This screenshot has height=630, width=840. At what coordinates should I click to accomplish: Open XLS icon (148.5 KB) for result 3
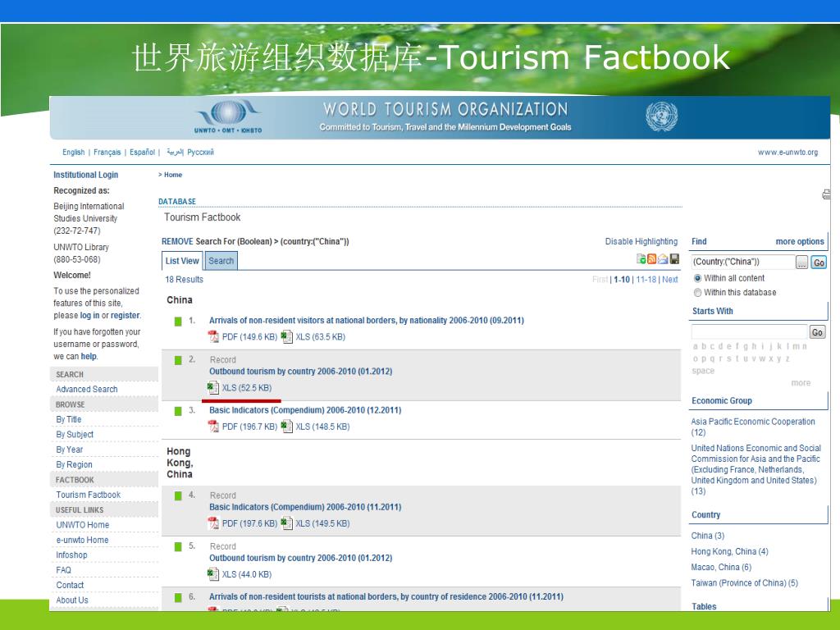point(286,427)
